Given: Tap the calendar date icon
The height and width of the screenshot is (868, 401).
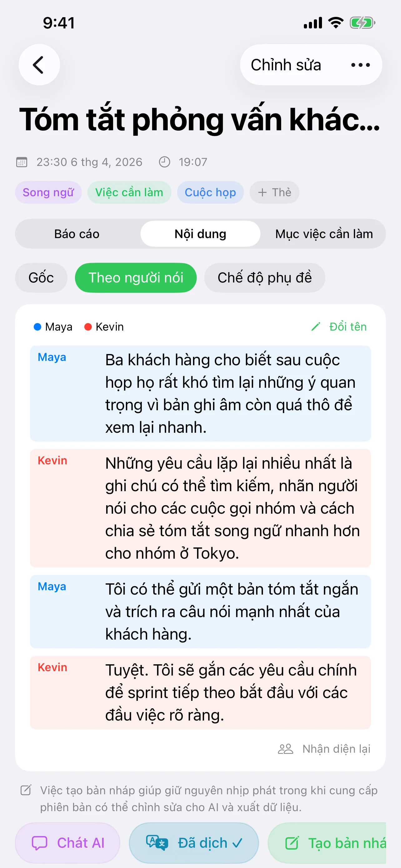Looking at the screenshot, I should [22, 162].
